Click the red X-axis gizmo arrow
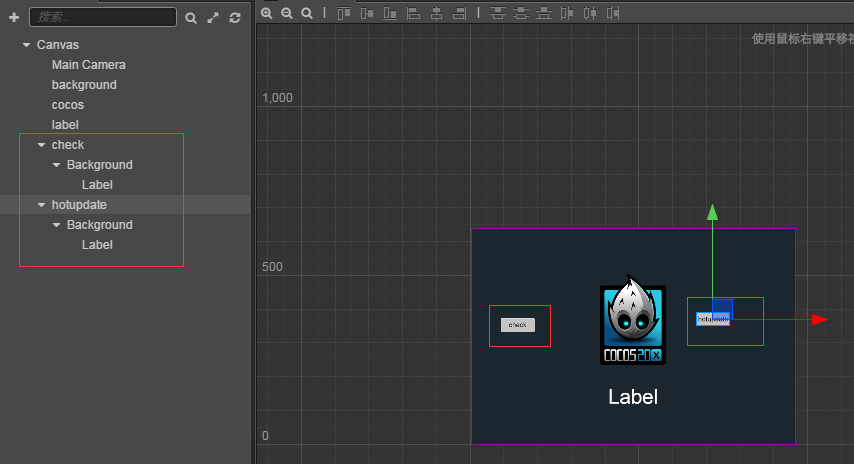854x464 pixels. (820, 320)
